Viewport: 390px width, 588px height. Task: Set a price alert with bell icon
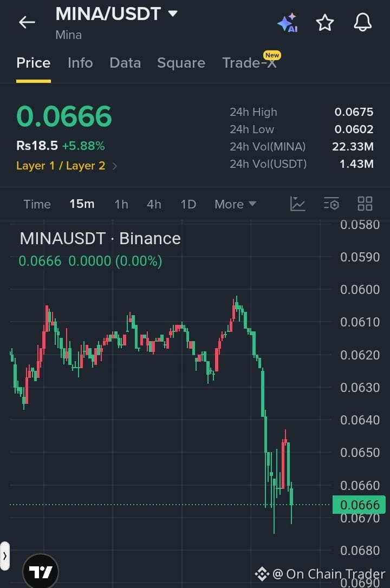pyautogui.click(x=362, y=23)
